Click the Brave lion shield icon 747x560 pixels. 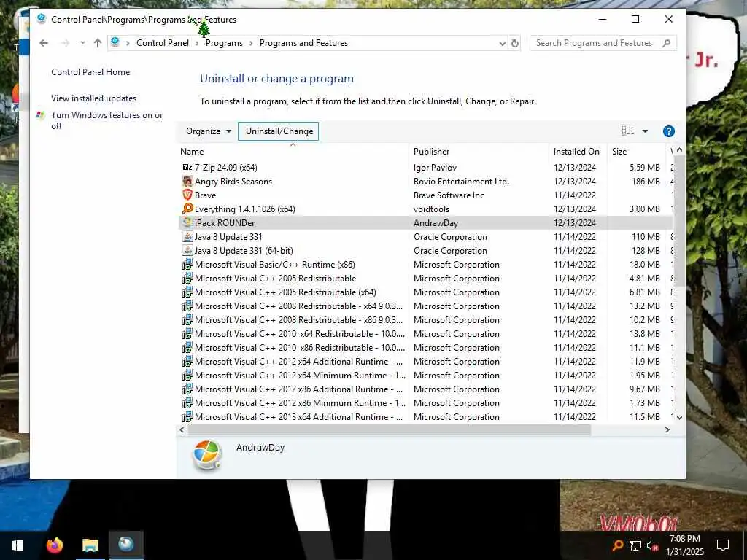click(x=187, y=195)
